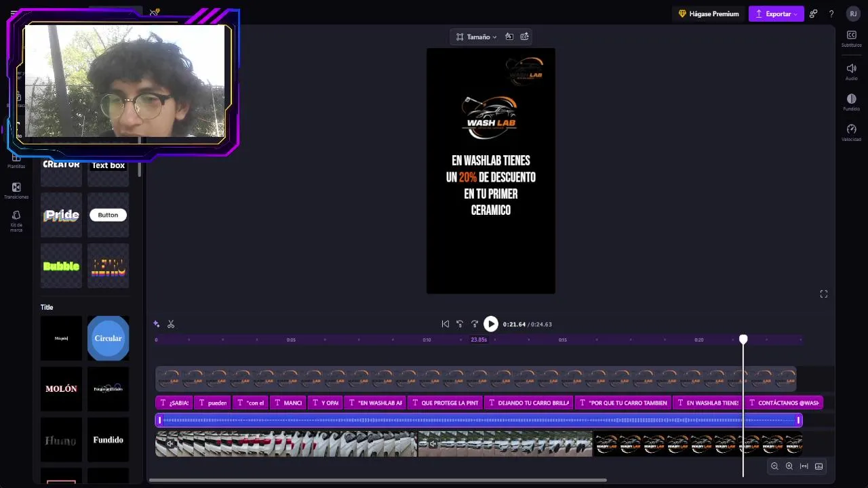This screenshot has width=868, height=488.
Task: Open the Plantillas sidebar tab
Action: pos(16,161)
